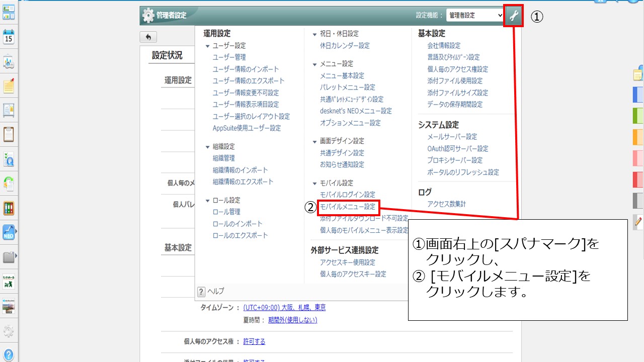Select モバイルメニュー設定 from the menu
The image size is (644, 362).
point(348,207)
